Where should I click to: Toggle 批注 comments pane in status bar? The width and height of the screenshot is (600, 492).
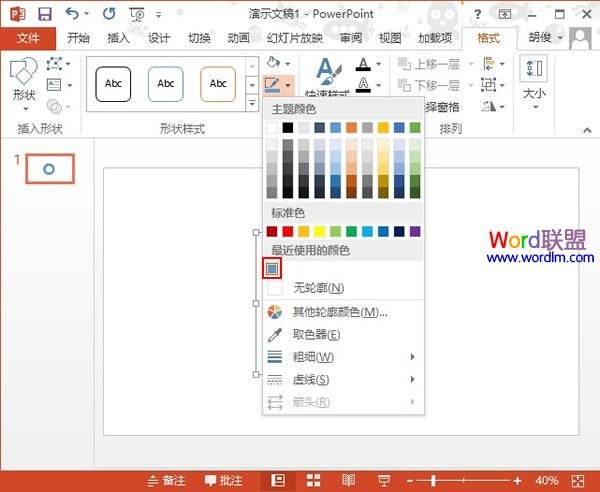[222, 481]
